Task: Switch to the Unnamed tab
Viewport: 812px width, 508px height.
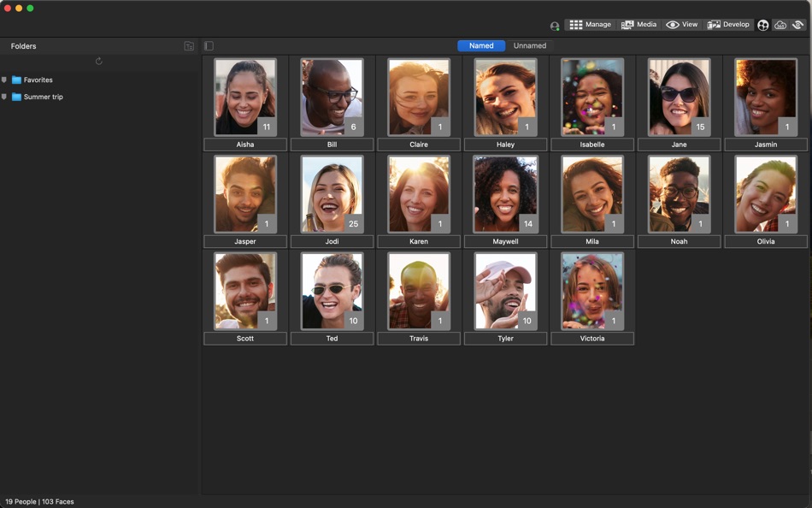Action: click(530, 45)
